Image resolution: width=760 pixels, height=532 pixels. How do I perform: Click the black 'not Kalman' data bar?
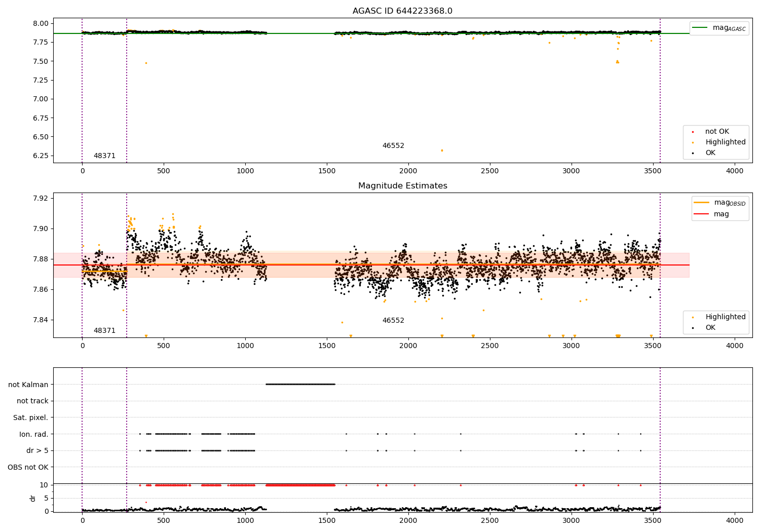(x=300, y=385)
